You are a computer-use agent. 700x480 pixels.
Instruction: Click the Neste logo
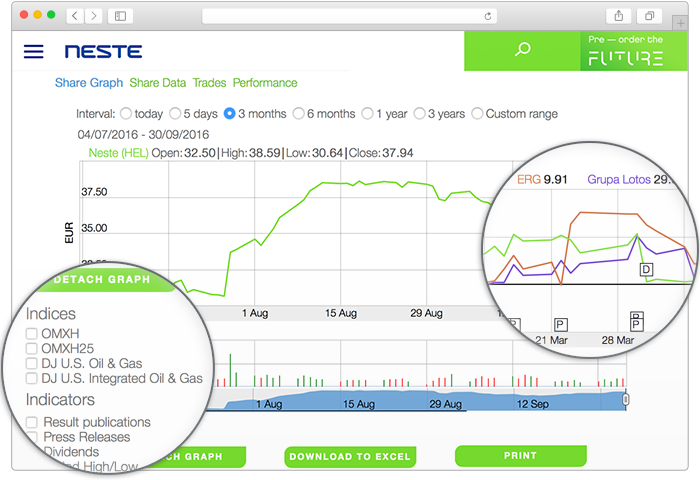click(103, 52)
